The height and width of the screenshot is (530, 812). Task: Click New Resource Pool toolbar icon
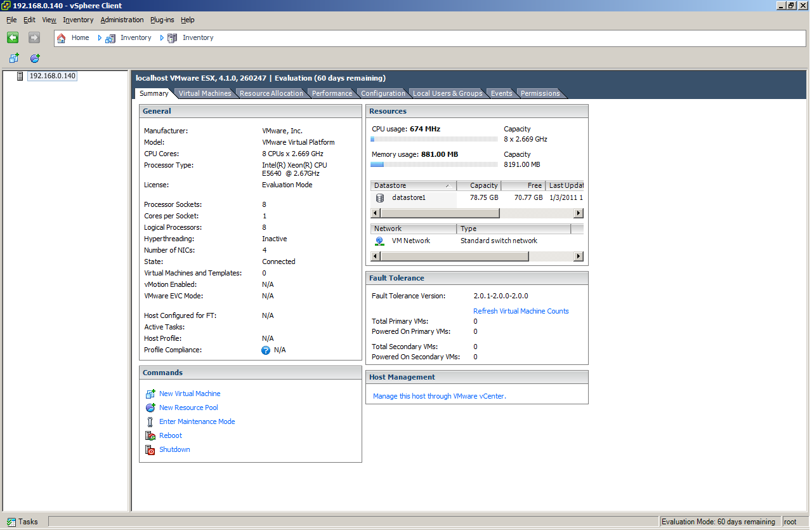35,58
